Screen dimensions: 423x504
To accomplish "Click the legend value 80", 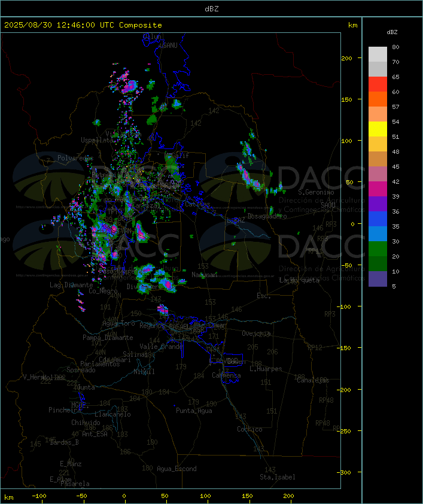I will tap(395, 47).
